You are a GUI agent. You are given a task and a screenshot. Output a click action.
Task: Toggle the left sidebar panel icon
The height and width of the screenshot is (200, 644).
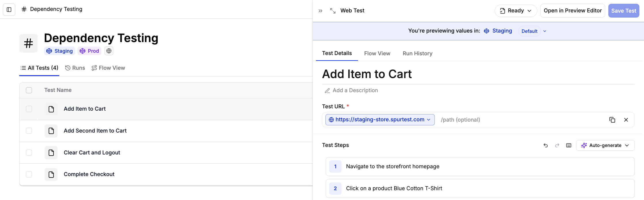click(x=9, y=10)
